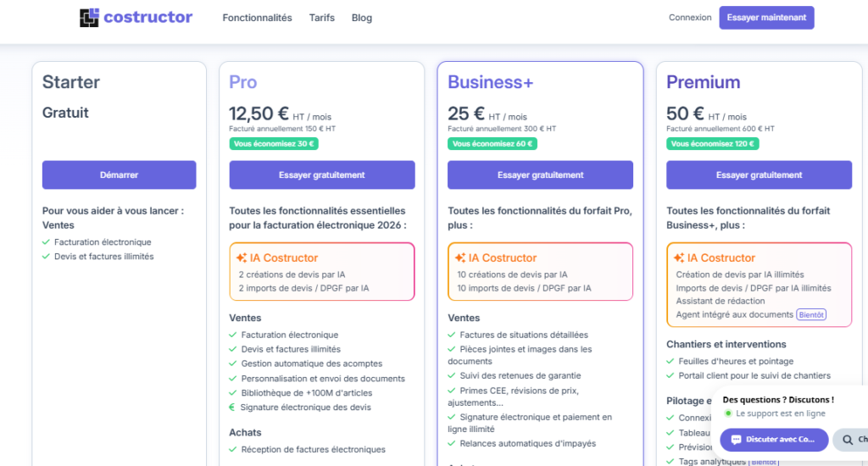This screenshot has height=466, width=868.
Task: Click Essayer gratuitement under Business+ plan
Action: tap(540, 175)
